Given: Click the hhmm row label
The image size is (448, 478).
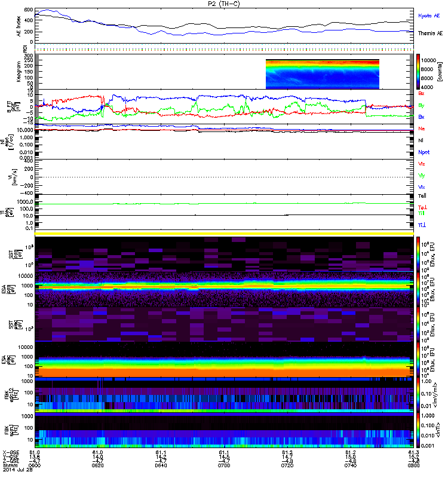Looking at the screenshot, I should [9, 465].
